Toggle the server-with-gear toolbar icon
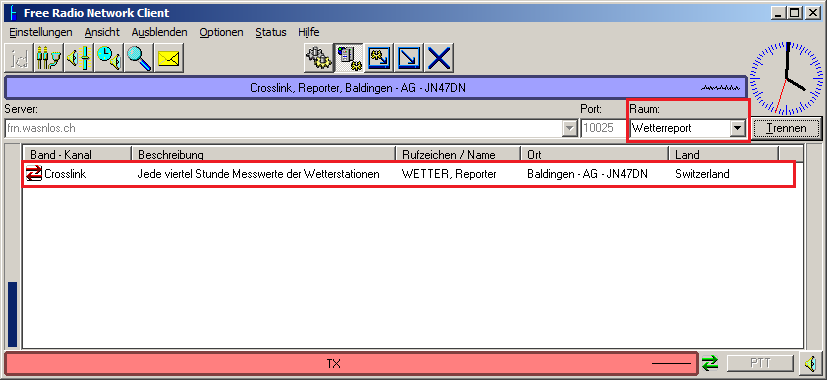The image size is (827, 380). click(x=349, y=58)
